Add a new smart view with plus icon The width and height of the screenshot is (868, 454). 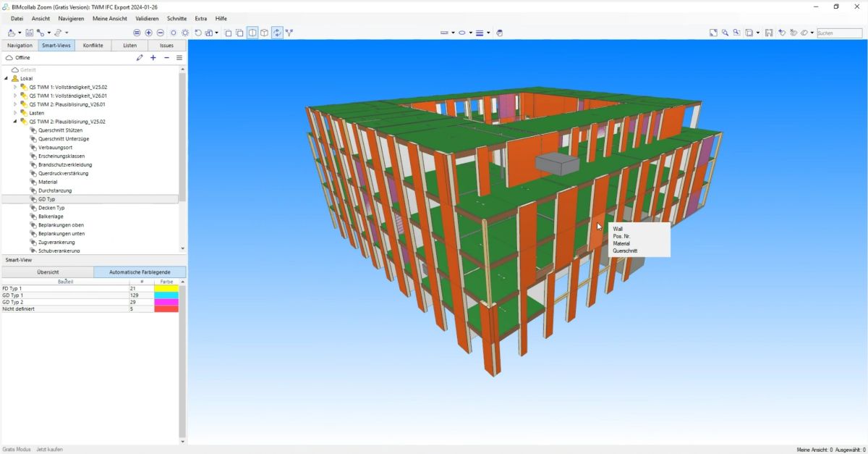point(153,58)
